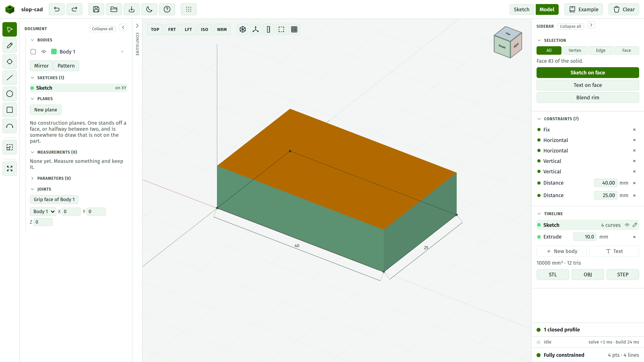
Task: Click the Extrude depth value field
Action: tap(585, 237)
